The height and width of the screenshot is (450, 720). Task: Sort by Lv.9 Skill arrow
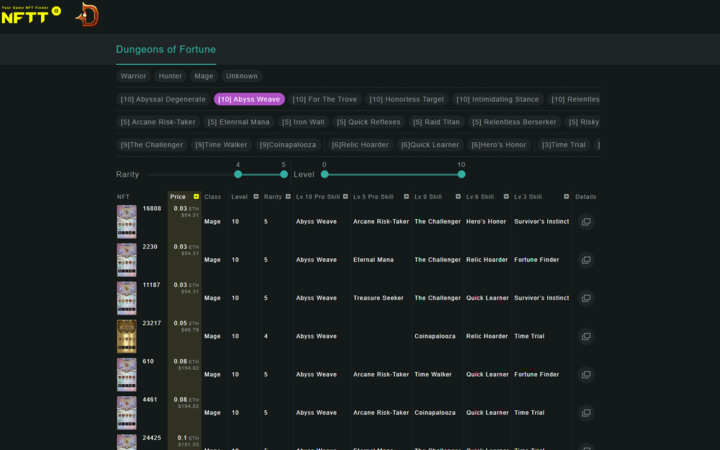[458, 197]
